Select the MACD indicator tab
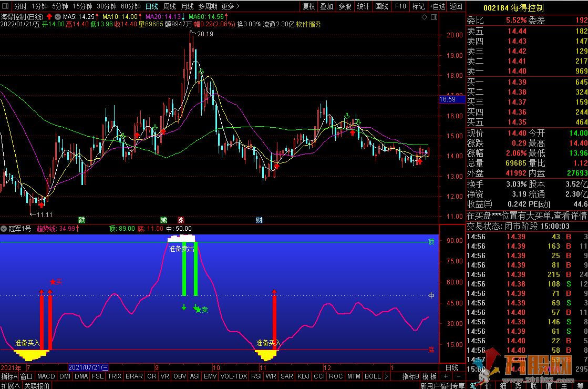 click(x=46, y=376)
